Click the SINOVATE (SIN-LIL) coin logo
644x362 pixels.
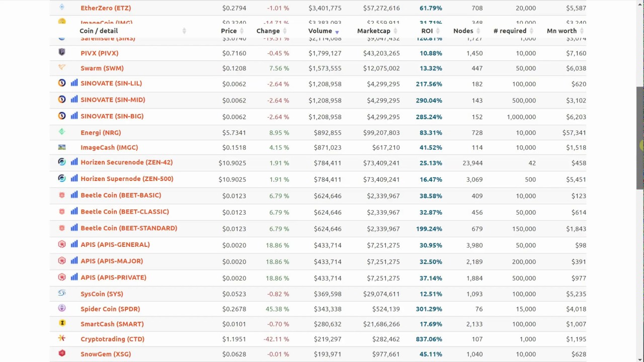pyautogui.click(x=62, y=83)
